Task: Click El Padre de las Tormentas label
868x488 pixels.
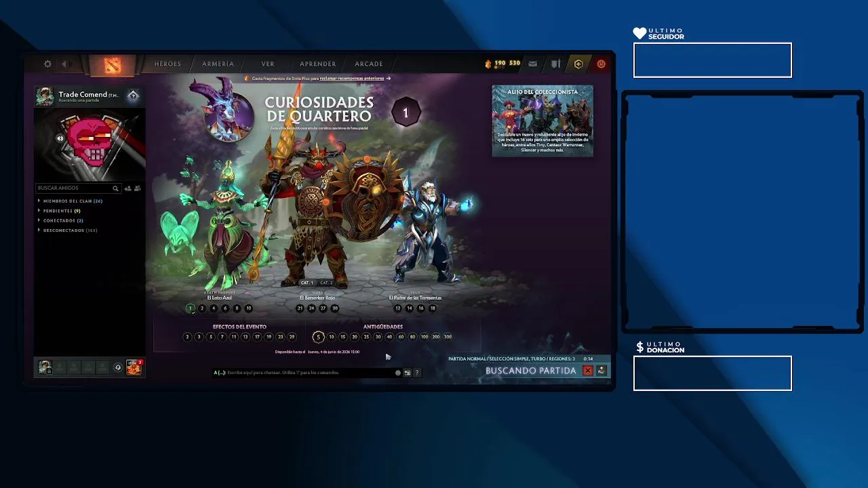Action: pyautogui.click(x=415, y=298)
